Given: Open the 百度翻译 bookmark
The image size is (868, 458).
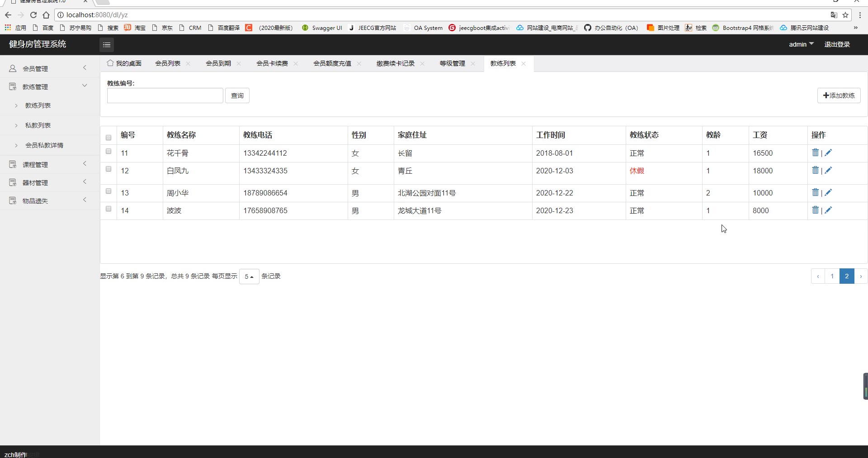Looking at the screenshot, I should (224, 28).
